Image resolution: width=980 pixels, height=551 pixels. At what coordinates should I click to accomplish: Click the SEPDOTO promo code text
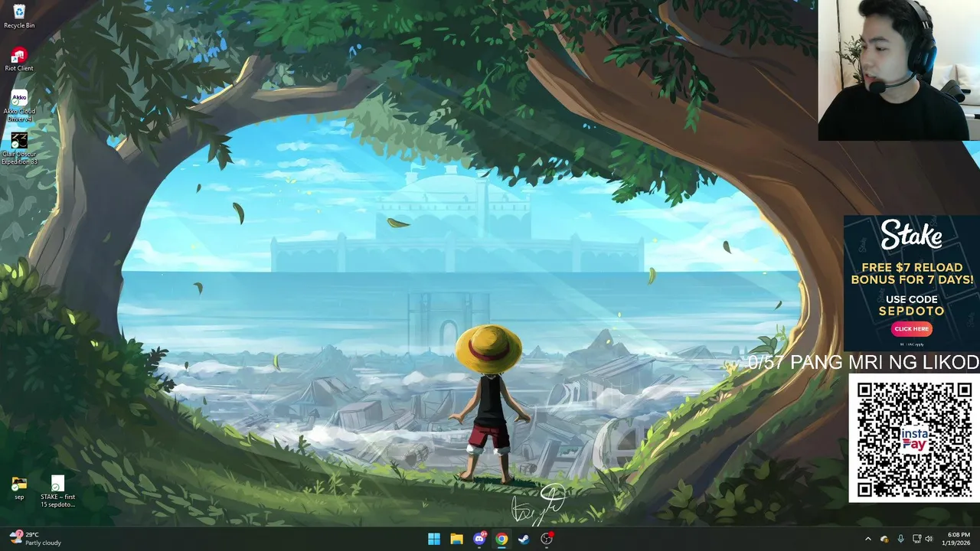911,311
